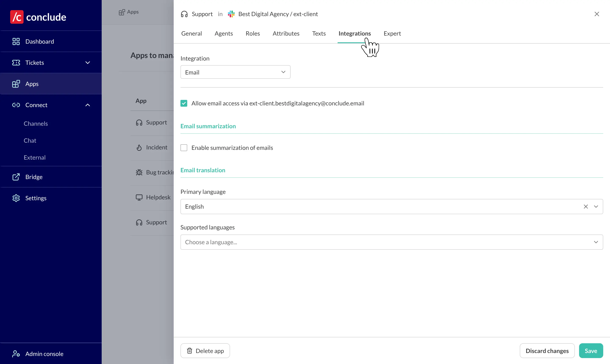Open Dashboard via its grid icon

point(16,41)
